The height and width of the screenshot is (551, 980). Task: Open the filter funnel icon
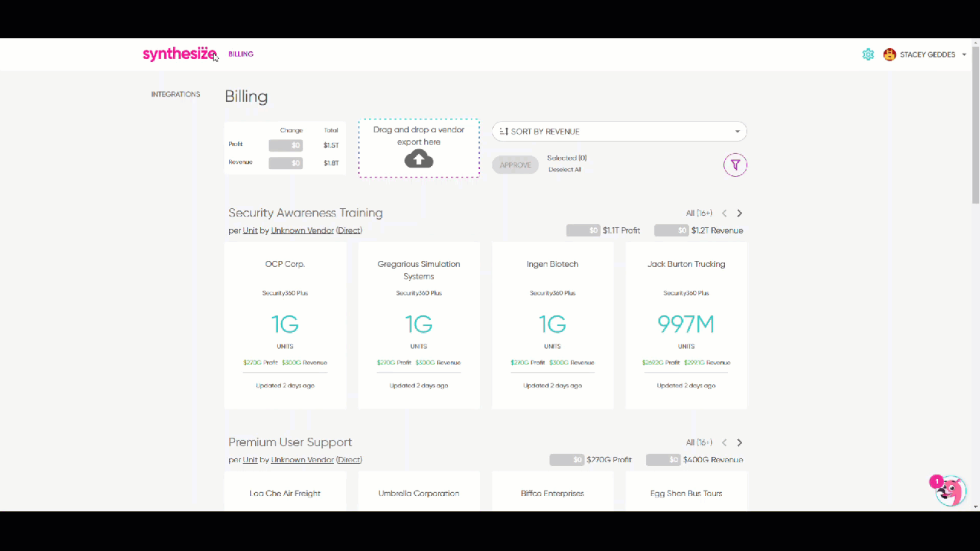pyautogui.click(x=735, y=165)
